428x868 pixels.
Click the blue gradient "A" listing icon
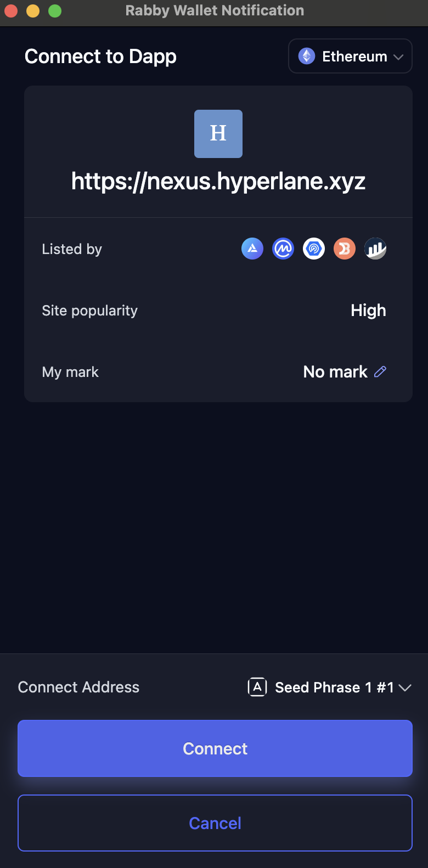click(x=252, y=249)
